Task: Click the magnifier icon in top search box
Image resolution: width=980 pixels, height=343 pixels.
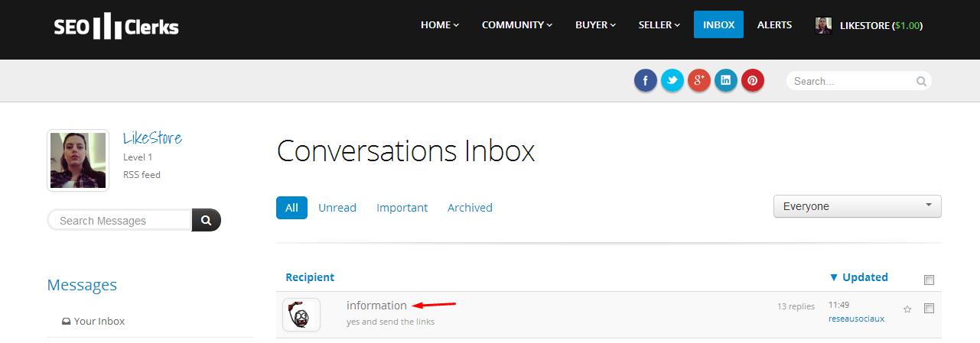Action: coord(922,81)
